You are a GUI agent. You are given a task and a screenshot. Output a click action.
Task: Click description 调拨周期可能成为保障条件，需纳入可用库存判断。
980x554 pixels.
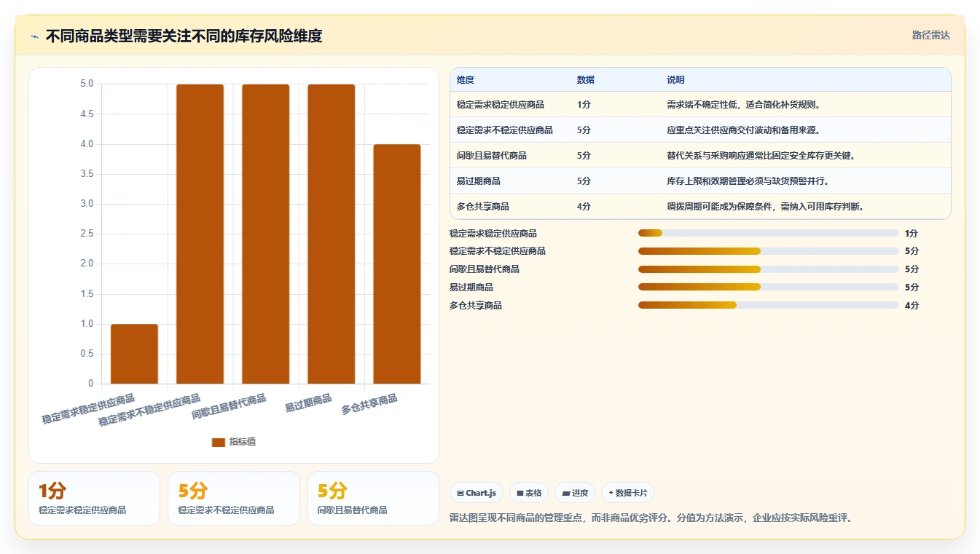coord(765,207)
